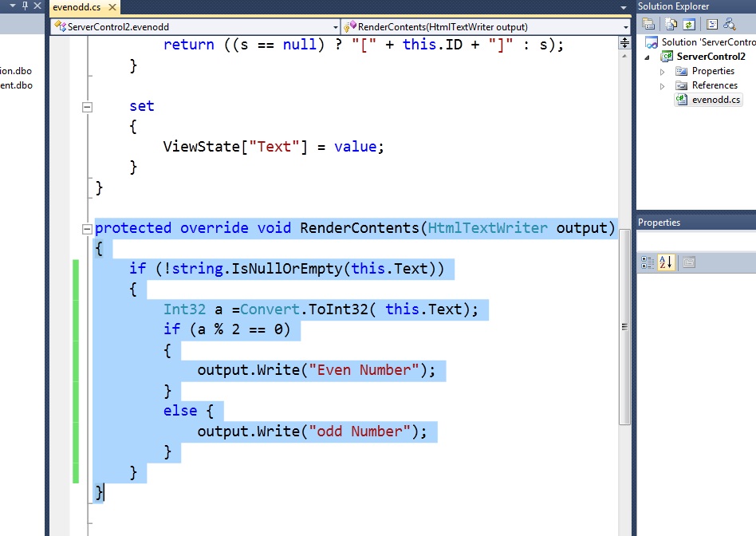756x536 pixels.
Task: Click the Show All Files icon in Solution Explorer
Action: tap(671, 25)
